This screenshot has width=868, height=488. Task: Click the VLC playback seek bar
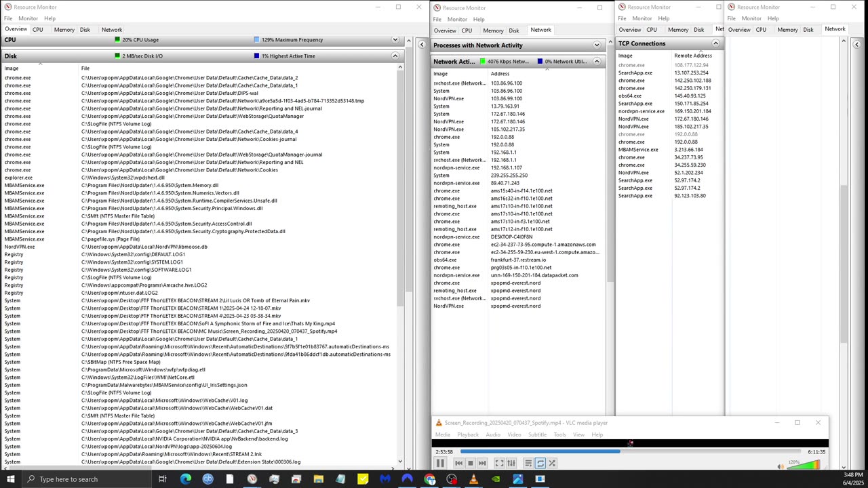pos(631,451)
